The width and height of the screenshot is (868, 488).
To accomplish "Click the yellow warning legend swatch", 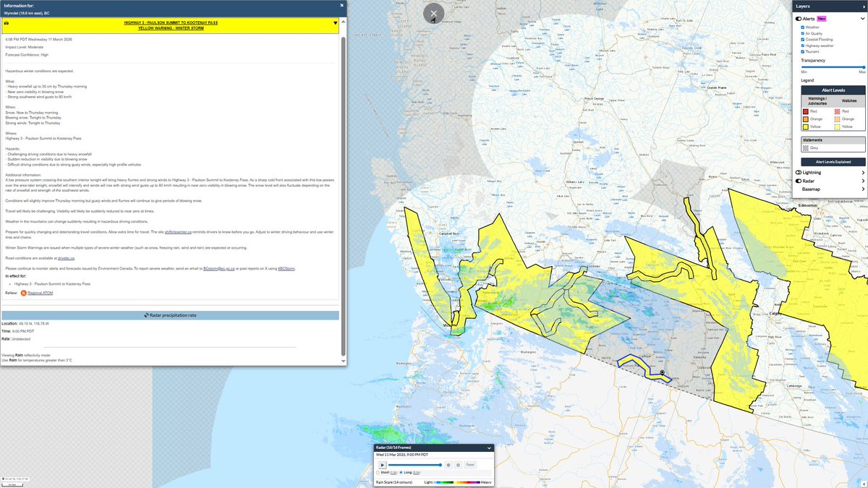I will coord(807,126).
